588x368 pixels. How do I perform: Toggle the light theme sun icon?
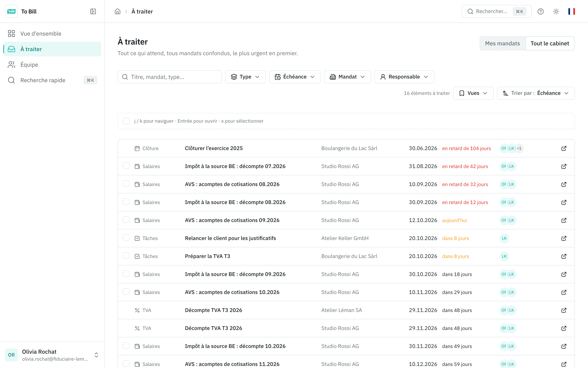556,11
